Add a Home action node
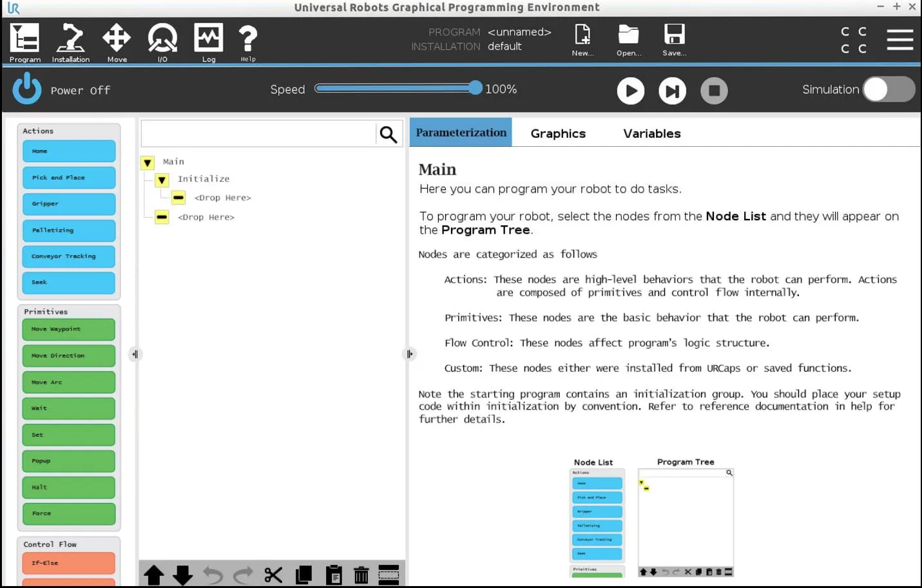This screenshot has width=922, height=588. (69, 151)
